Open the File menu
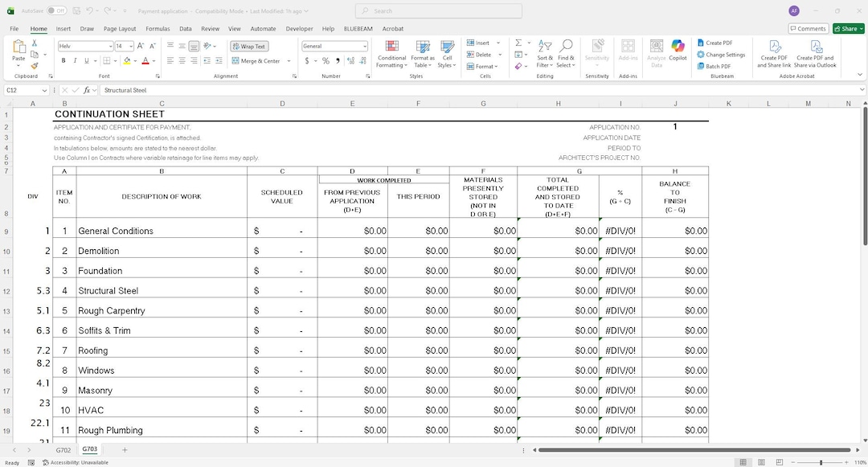Image resolution: width=868 pixels, height=467 pixels. [x=14, y=29]
